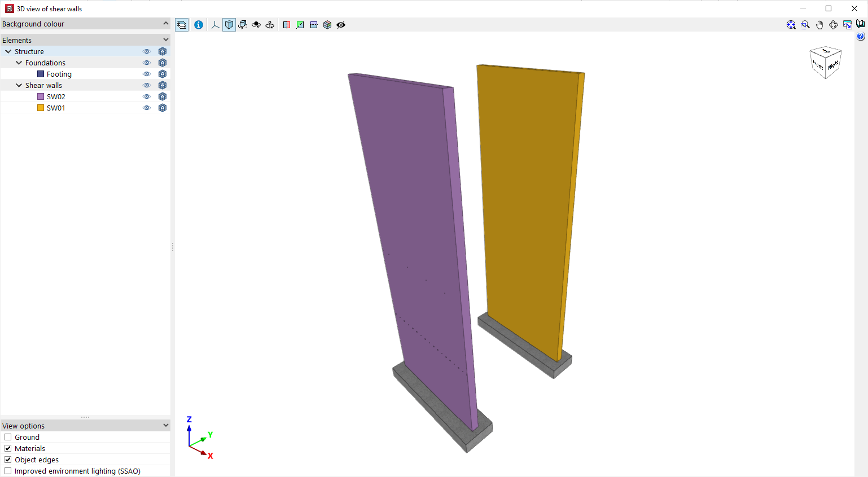The image size is (868, 477).
Task: Click the rotate around vertical axis icon
Action: pyautogui.click(x=270, y=25)
